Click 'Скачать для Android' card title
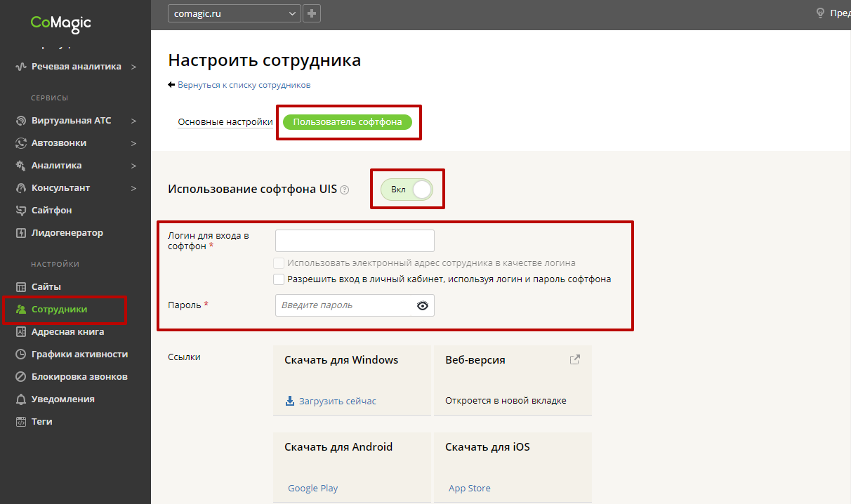Viewport: 851px width, 504px height. pos(338,447)
